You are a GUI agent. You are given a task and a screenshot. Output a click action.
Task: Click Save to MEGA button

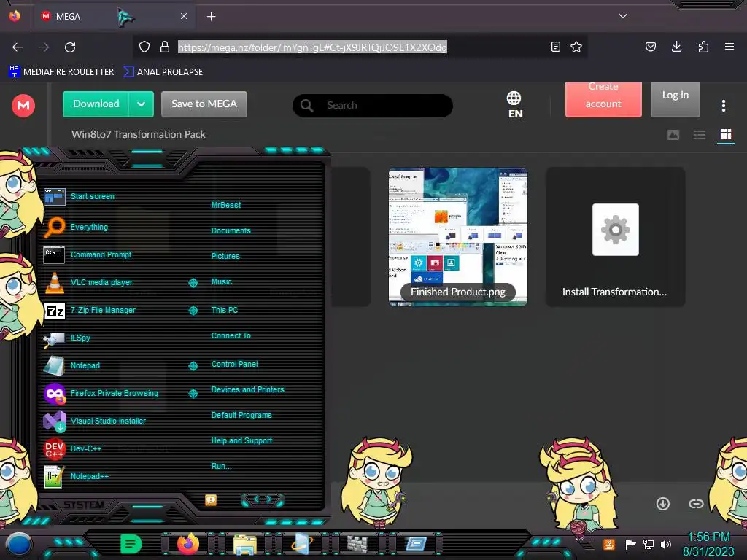204,104
